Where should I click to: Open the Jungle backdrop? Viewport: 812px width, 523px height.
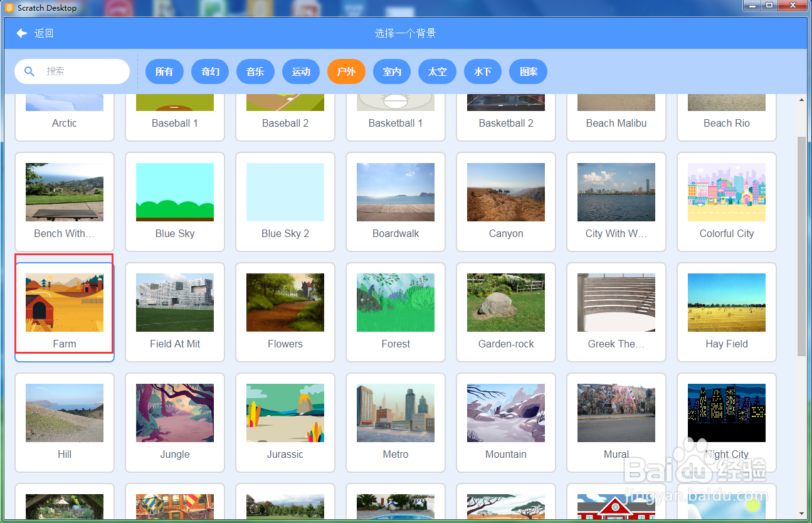tap(175, 423)
